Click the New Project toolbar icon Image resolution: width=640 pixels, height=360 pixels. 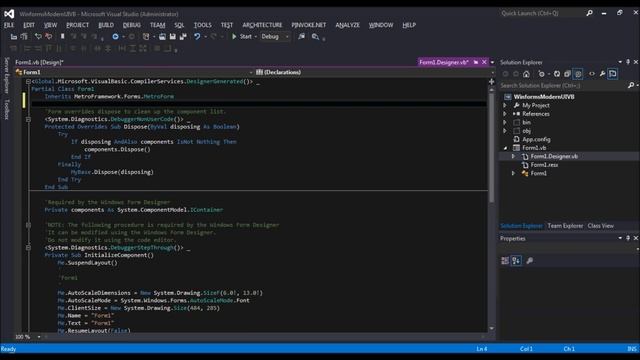click(146, 37)
